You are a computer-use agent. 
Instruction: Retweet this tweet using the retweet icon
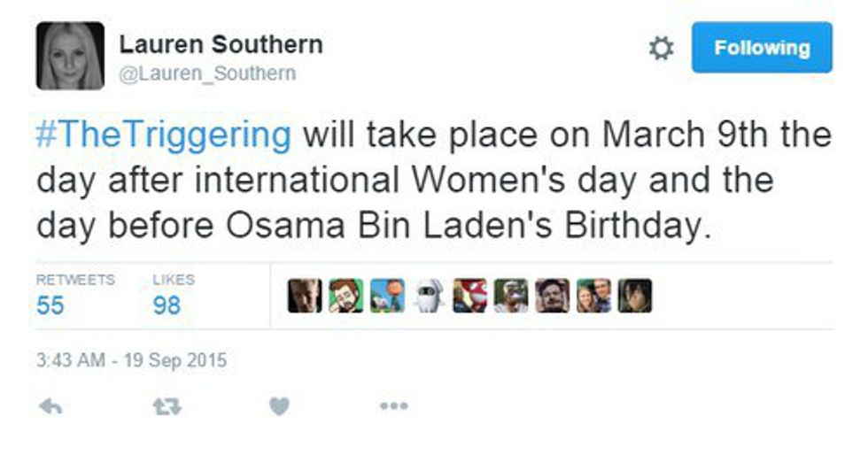[165, 406]
